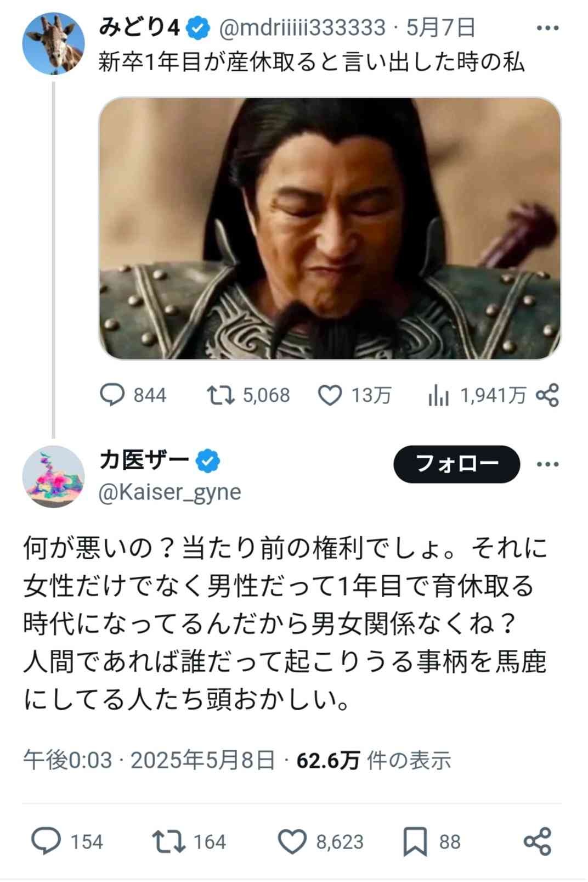Open the giraffe profile avatar
Image resolution: width=588 pixels, height=882 pixels.
[53, 43]
